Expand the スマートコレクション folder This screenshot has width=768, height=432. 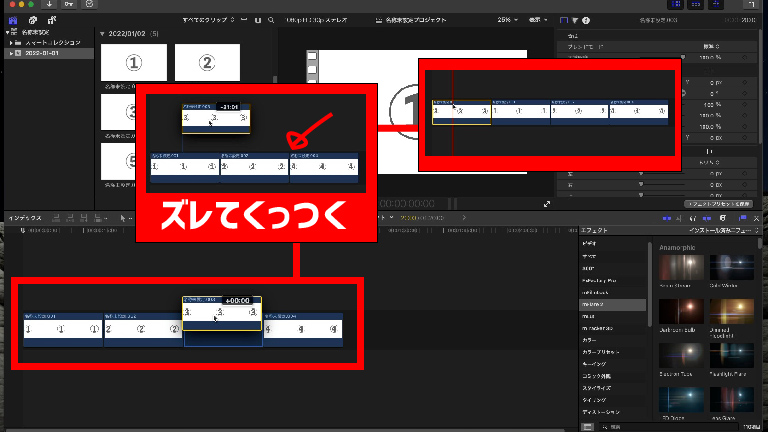click(x=11, y=43)
